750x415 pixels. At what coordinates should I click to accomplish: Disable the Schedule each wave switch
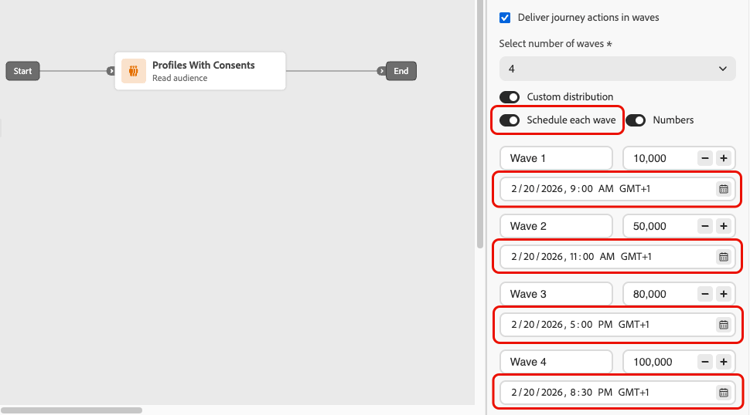pyautogui.click(x=510, y=120)
